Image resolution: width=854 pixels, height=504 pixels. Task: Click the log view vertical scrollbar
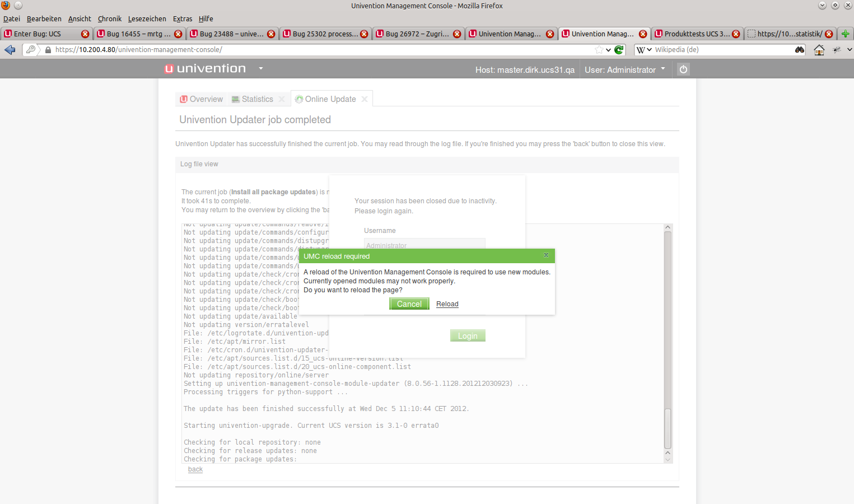668,336
